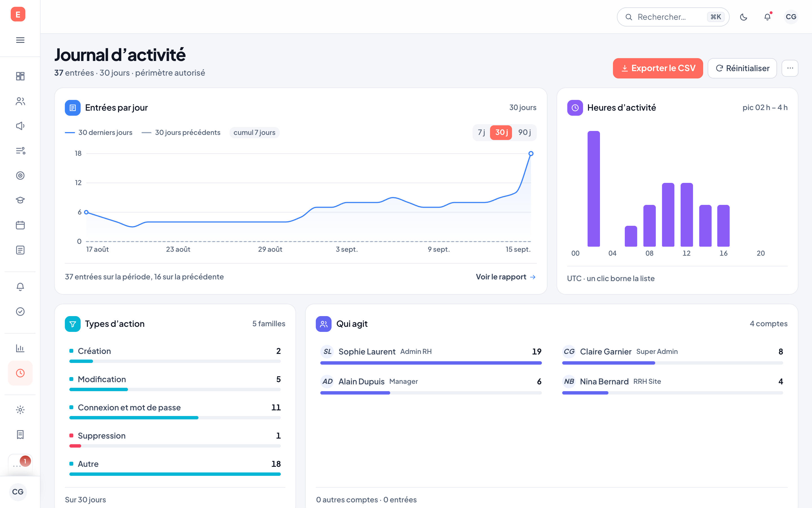812x508 pixels.
Task: Open the Voir le rapport link
Action: pyautogui.click(x=506, y=277)
